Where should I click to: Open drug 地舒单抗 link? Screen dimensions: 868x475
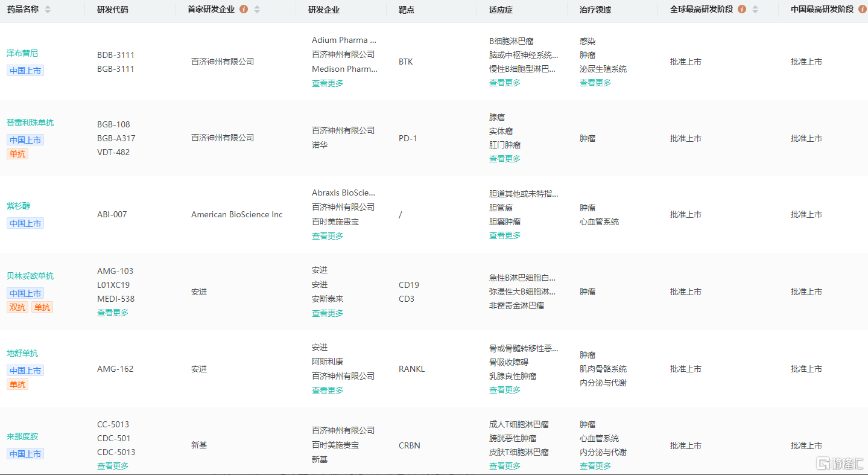[22, 353]
